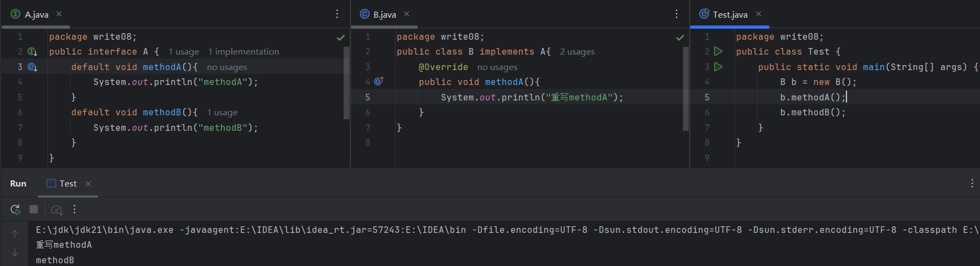Image resolution: width=980 pixels, height=266 pixels.
Task: Open the A.java editor options menu
Action: 337,14
